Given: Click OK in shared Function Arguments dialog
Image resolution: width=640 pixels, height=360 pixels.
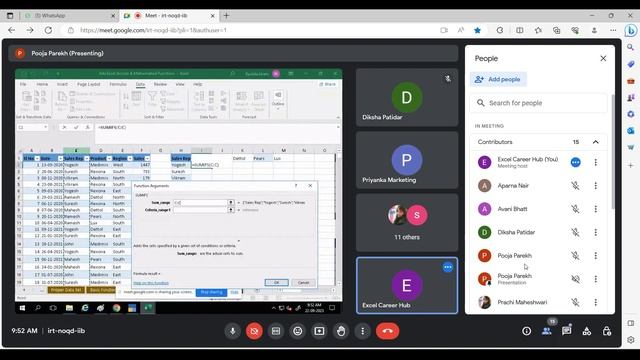Looking at the screenshot, I should [276, 282].
